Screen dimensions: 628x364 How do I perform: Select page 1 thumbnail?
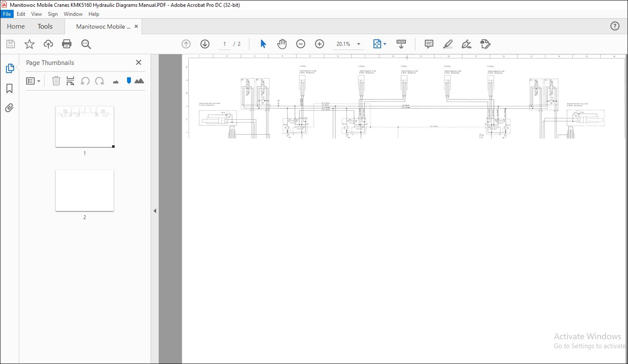pyautogui.click(x=85, y=126)
